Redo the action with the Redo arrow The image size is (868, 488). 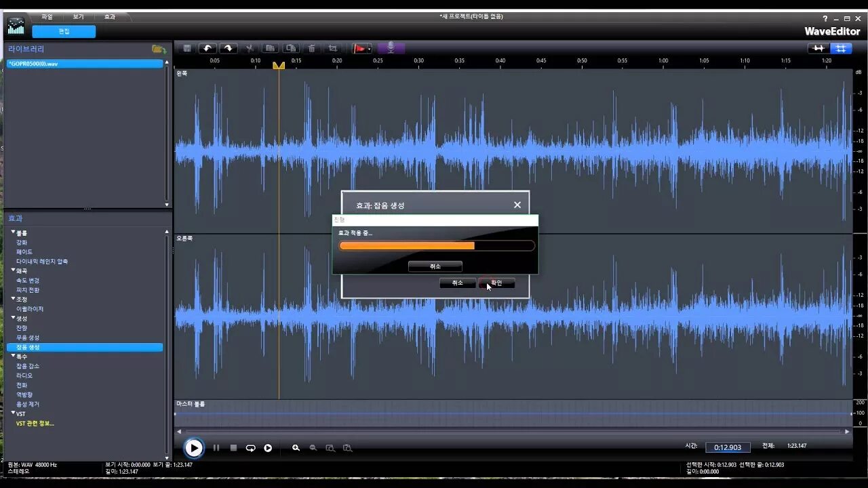[x=228, y=48]
